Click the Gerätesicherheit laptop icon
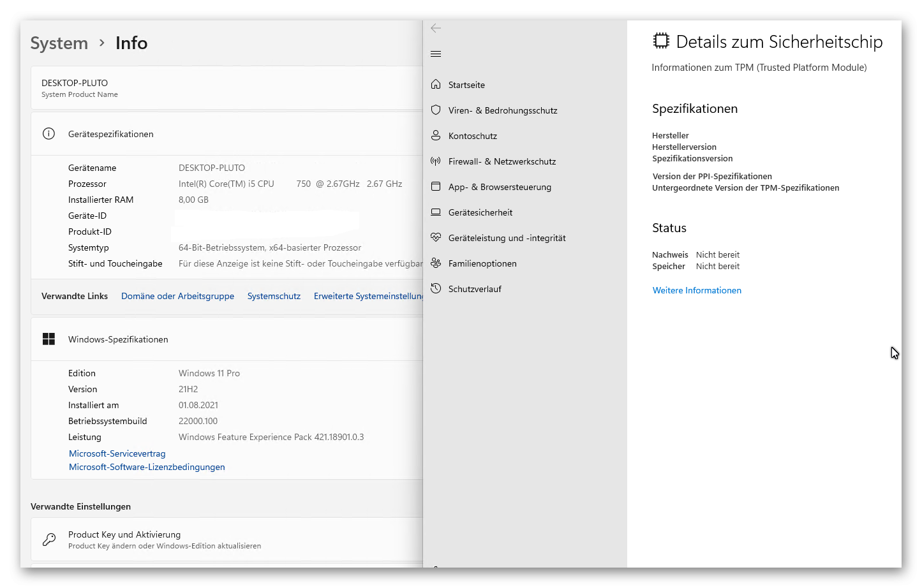Screen dimensions: 922x588 tap(436, 212)
